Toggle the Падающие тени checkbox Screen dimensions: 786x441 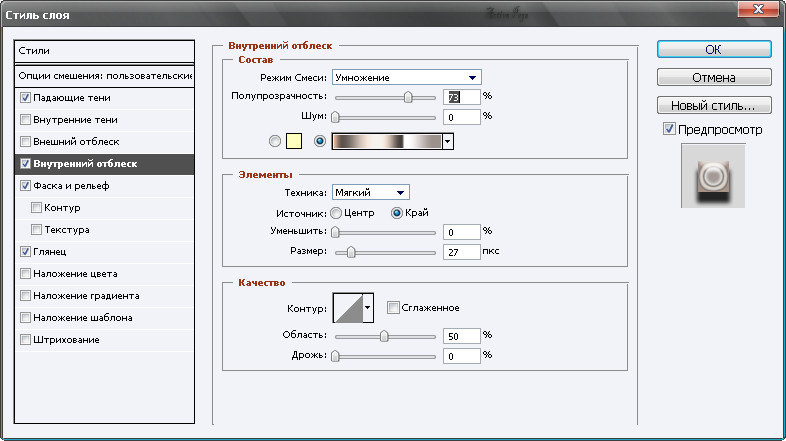[x=25, y=98]
